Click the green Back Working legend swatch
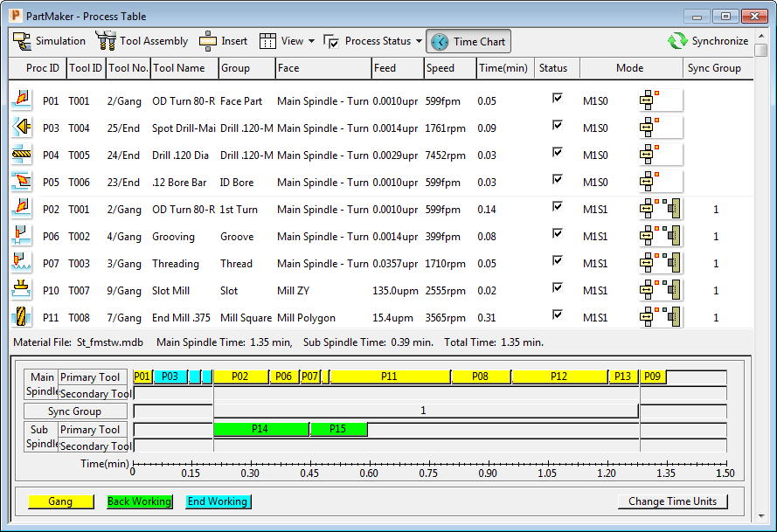 pos(140,501)
